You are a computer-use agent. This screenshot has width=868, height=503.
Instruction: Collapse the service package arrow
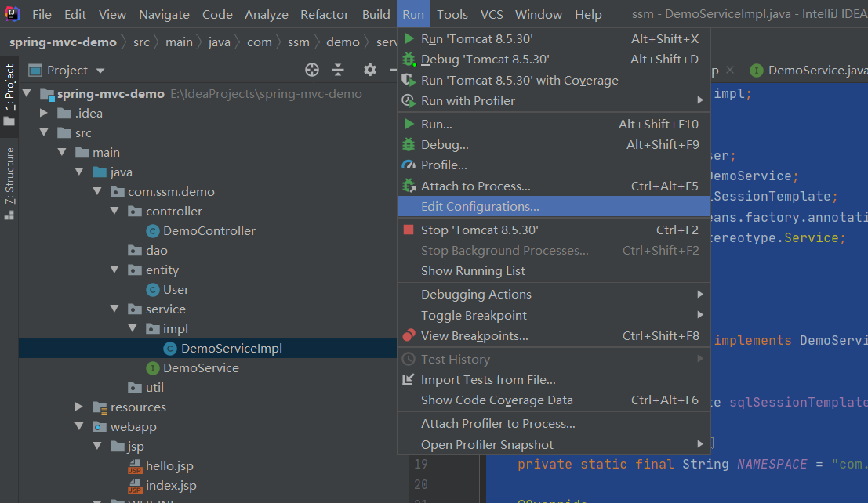click(x=114, y=309)
